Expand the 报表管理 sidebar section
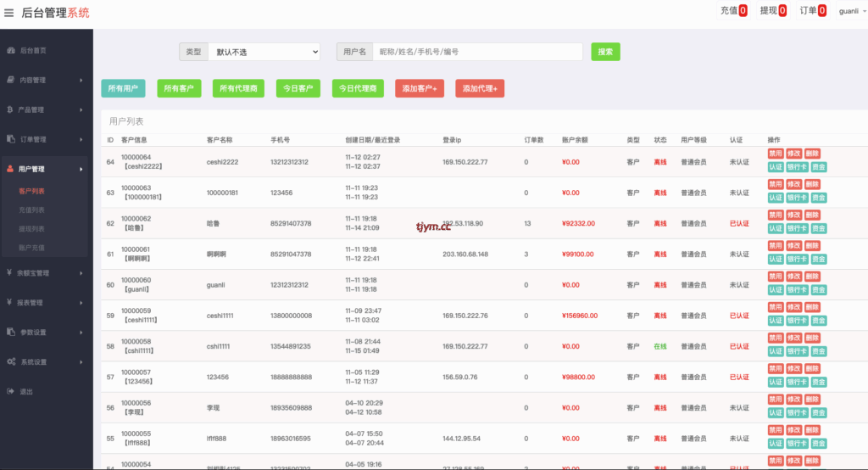Viewport: 868px width, 470px height. pos(46,303)
